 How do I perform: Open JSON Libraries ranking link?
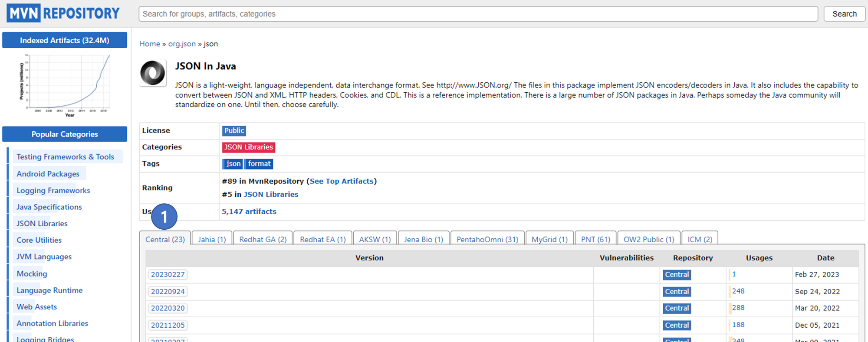(x=271, y=195)
